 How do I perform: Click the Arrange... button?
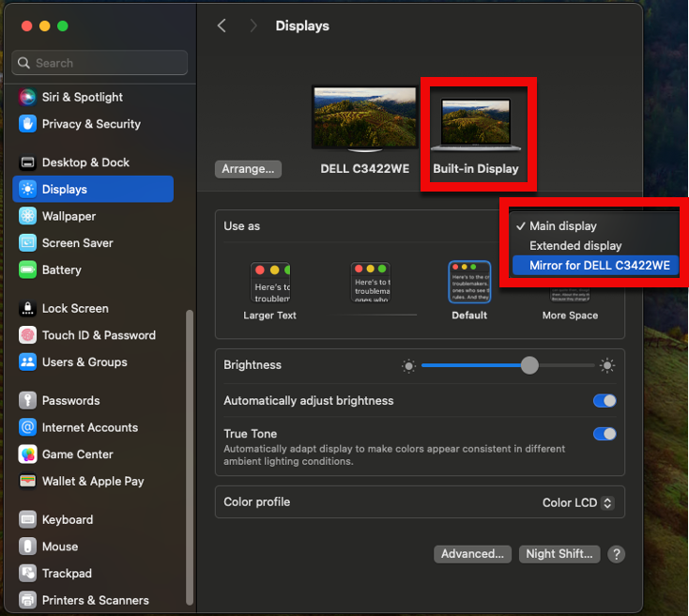(249, 169)
